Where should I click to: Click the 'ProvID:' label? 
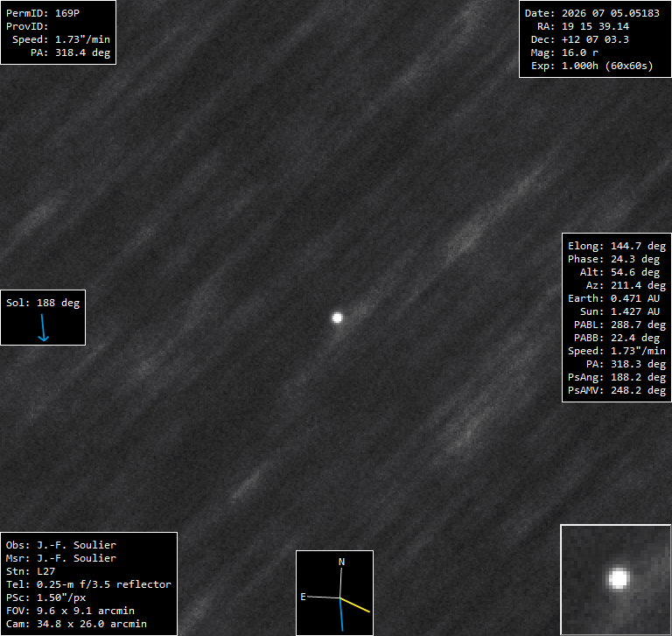coord(27,26)
